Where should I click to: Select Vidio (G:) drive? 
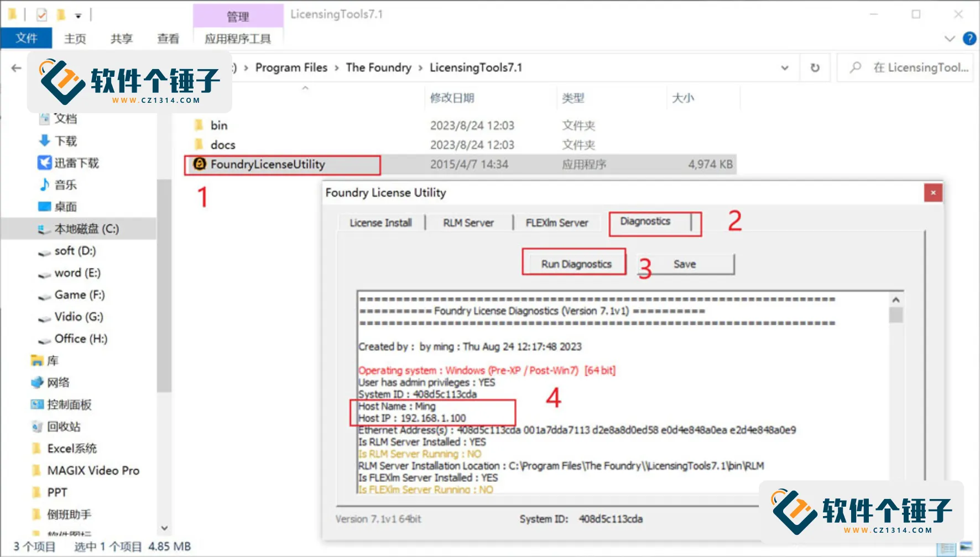pos(78,317)
